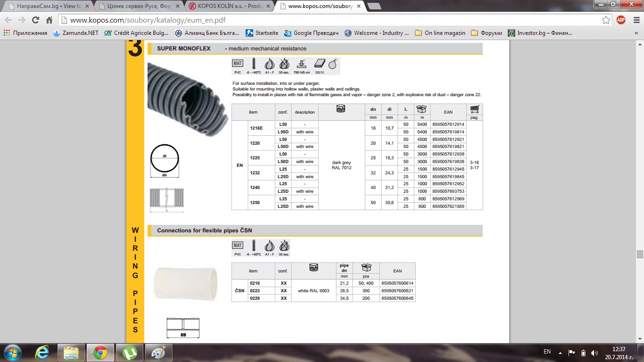Reload the page with the refresh icon
Screen dimensions: 644x362
(35, 20)
